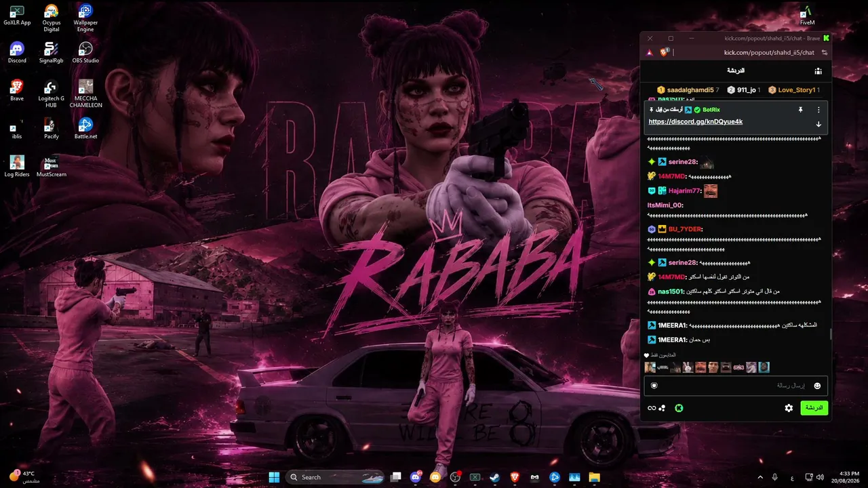Open nas1501 username in chat
The image size is (868, 488).
[x=672, y=291]
